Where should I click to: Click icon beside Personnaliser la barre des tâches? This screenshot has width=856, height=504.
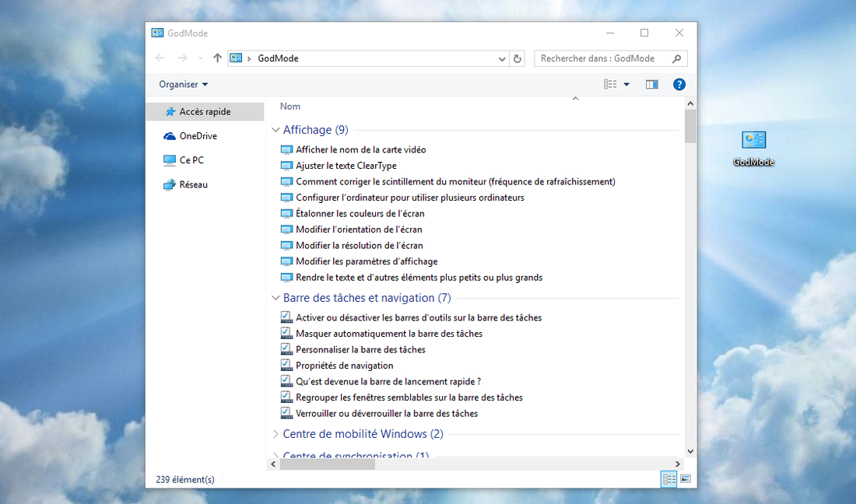286,349
